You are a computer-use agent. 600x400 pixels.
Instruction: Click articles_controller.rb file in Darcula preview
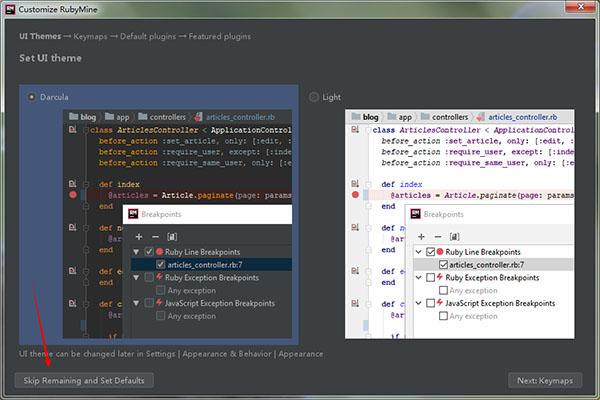(235, 117)
